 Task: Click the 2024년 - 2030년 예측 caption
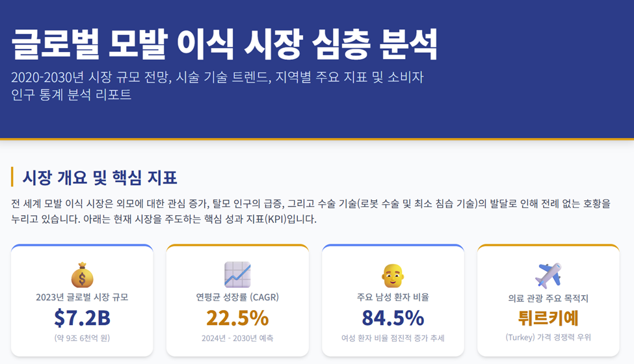pos(237,338)
